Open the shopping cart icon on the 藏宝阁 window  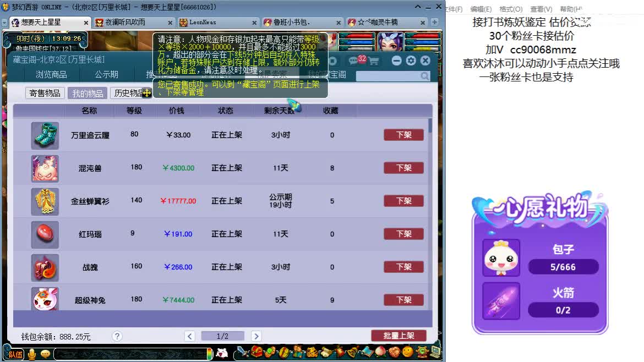coord(374,62)
